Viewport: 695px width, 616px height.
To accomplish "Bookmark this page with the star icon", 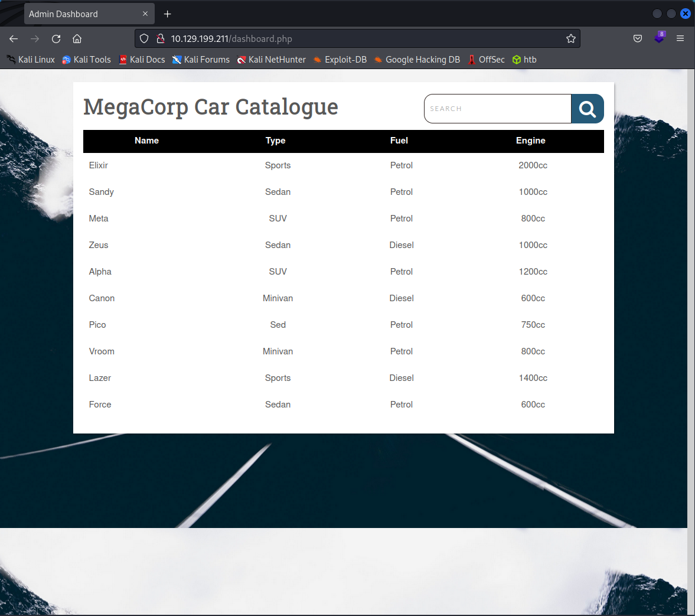I will 570,39.
